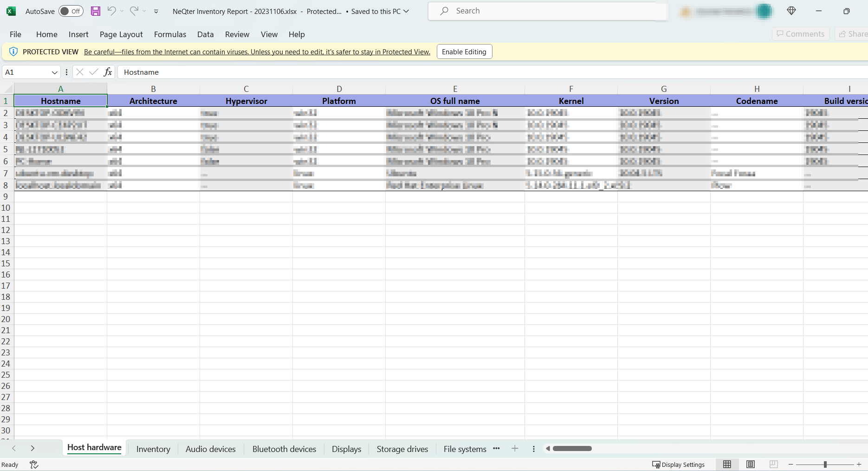Select the Codename header cell
This screenshot has width=868, height=471.
757,101
